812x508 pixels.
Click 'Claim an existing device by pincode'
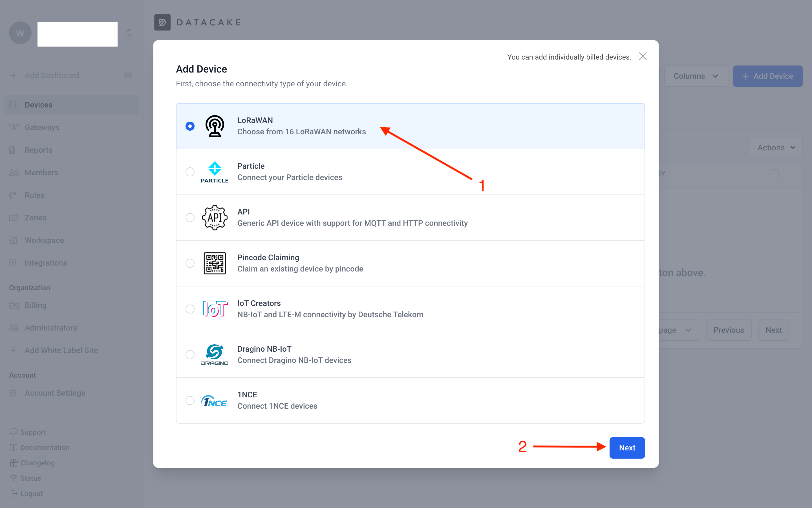pyautogui.click(x=300, y=269)
